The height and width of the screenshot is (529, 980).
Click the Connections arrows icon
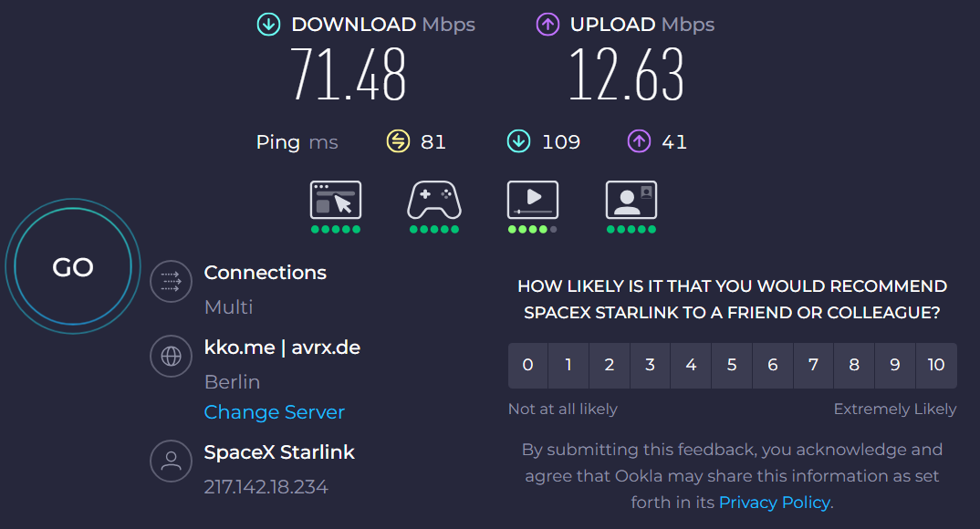point(171,282)
